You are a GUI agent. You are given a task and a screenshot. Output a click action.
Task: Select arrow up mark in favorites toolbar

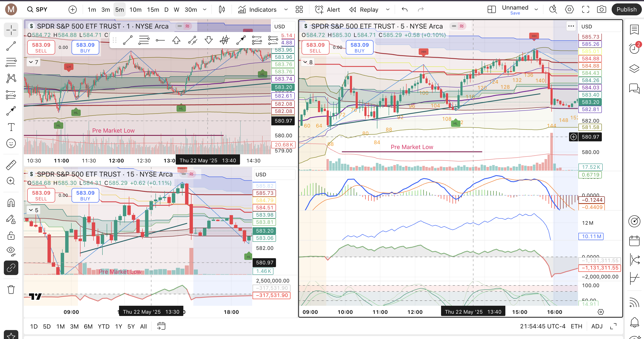pos(176,40)
